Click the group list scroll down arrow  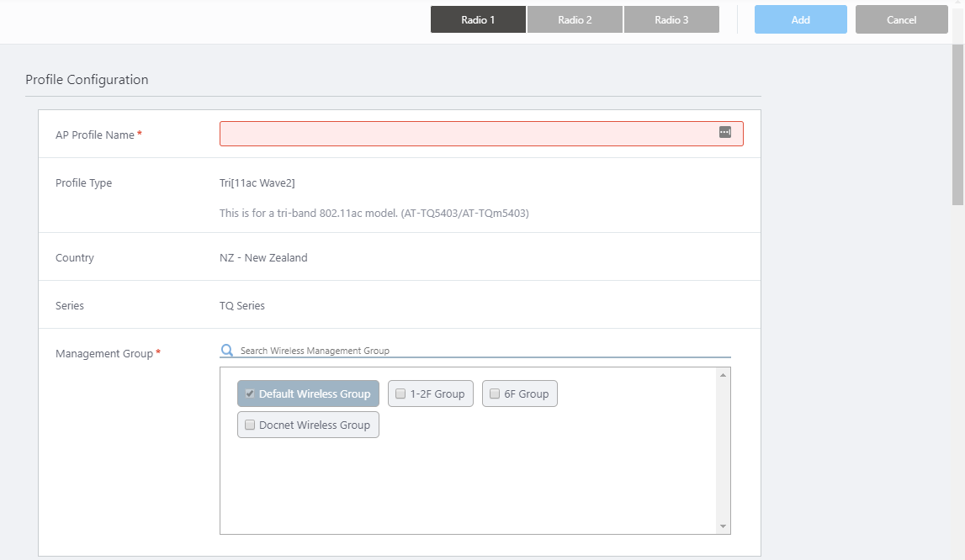pyautogui.click(x=723, y=526)
